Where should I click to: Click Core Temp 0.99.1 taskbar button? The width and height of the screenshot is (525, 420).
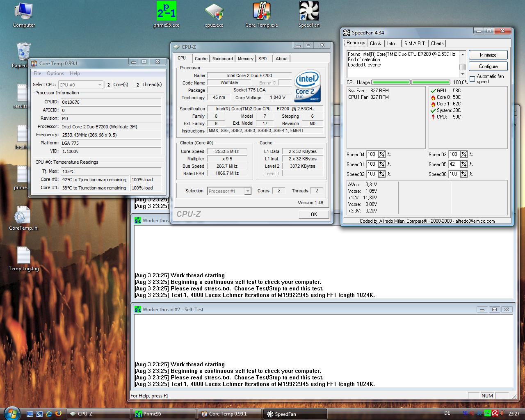tap(229, 414)
